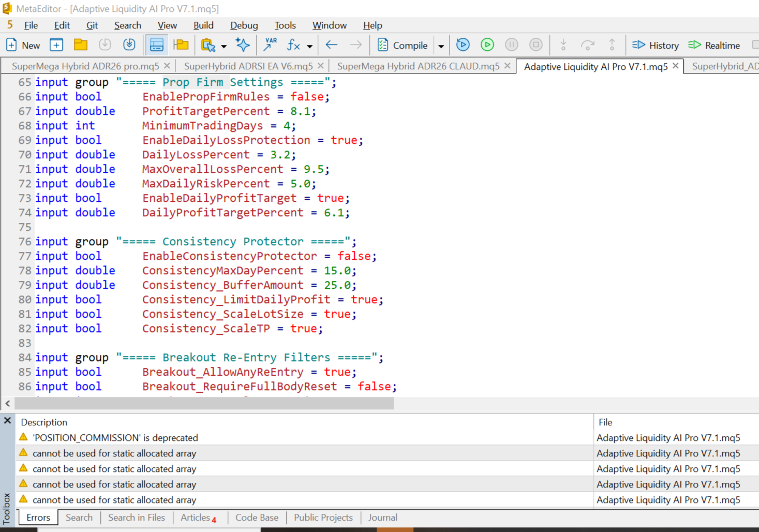Open the Help menu
The height and width of the screenshot is (532, 759).
coord(373,25)
